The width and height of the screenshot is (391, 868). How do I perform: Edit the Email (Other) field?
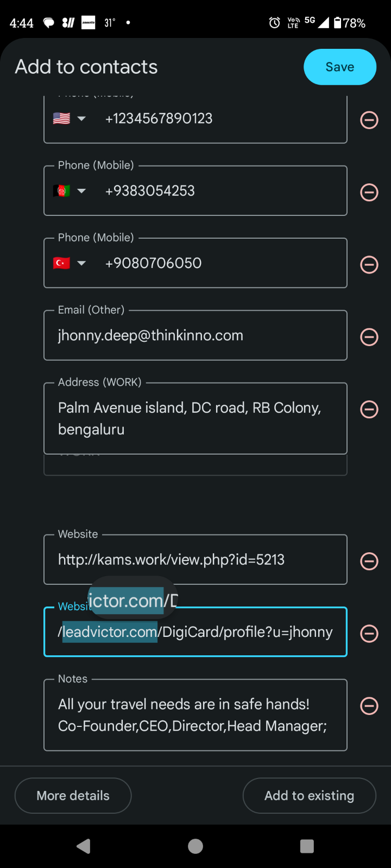click(x=195, y=335)
